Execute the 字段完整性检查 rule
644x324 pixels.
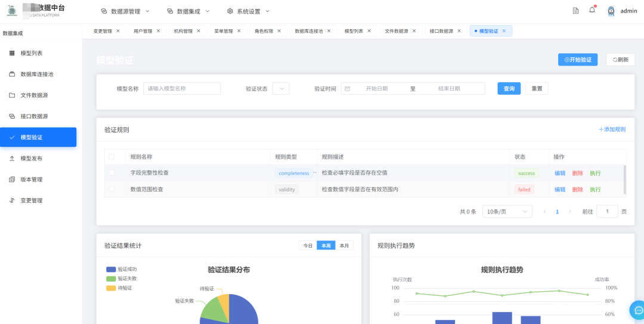(x=595, y=173)
